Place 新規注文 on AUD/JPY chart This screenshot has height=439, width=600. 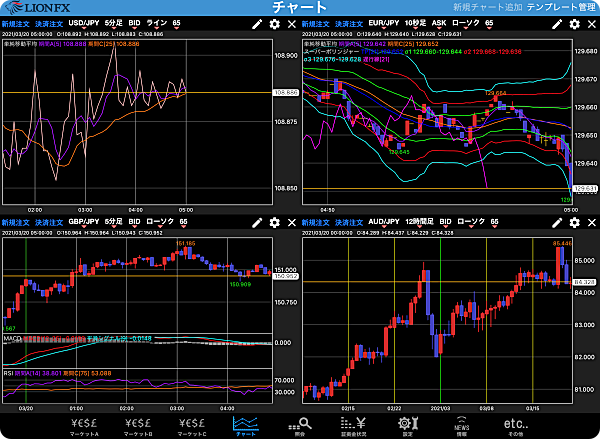[x=316, y=222]
